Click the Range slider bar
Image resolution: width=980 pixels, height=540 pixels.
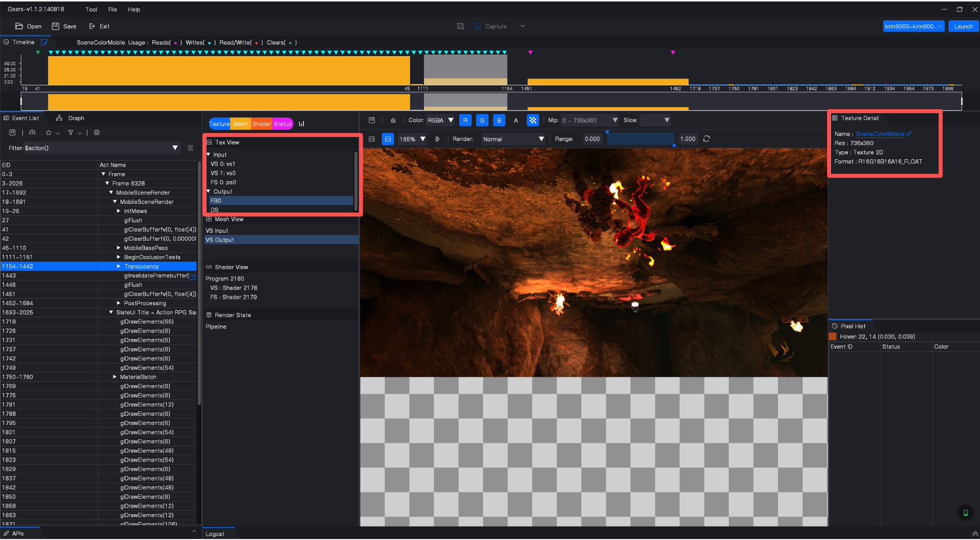point(640,139)
